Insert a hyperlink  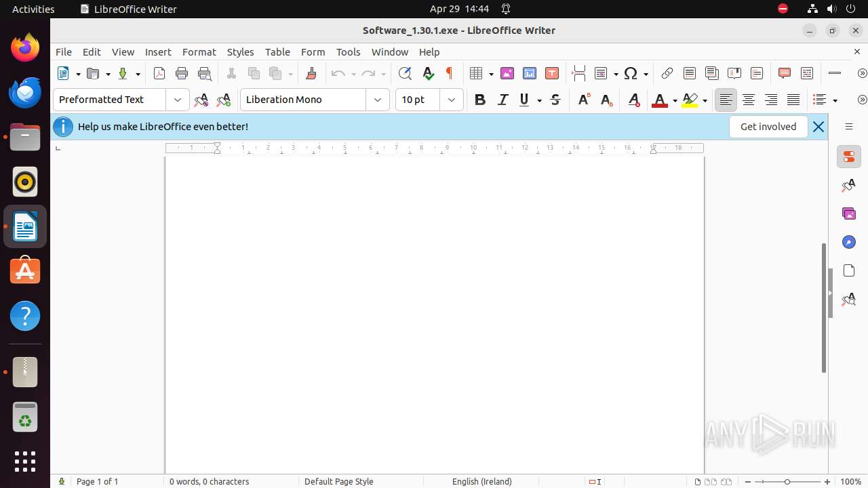pos(667,74)
